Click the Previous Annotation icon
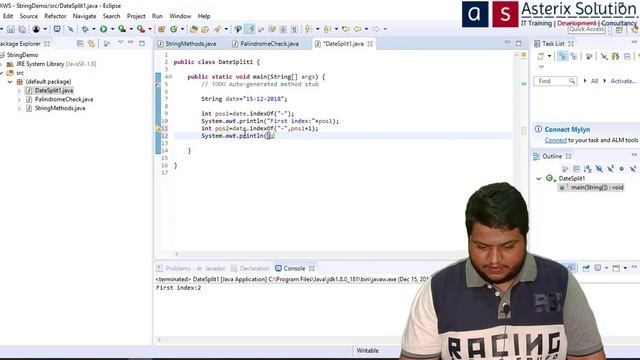This screenshot has width=640, height=360. click(x=327, y=29)
